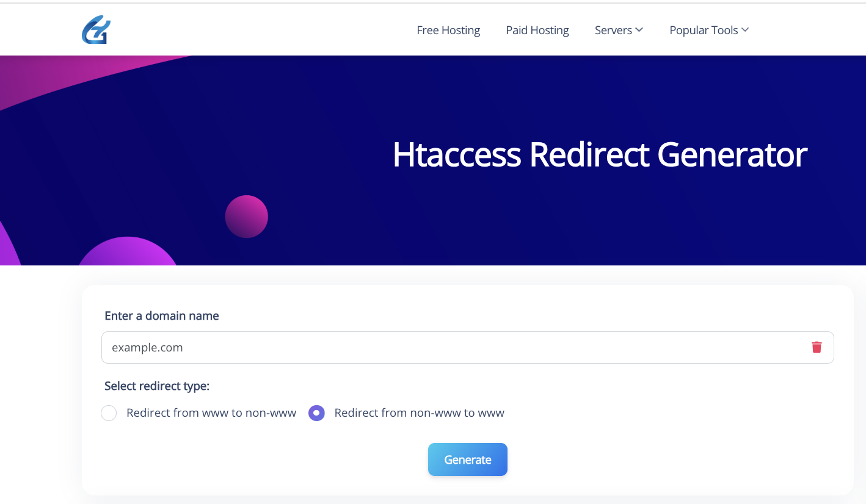Click the 'Redirect from non-www to www' label text
Screen dimensions: 866x504
[x=419, y=413]
